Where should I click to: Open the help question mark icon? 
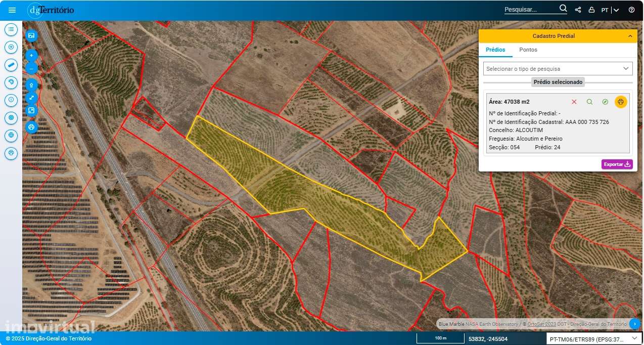tap(631, 10)
